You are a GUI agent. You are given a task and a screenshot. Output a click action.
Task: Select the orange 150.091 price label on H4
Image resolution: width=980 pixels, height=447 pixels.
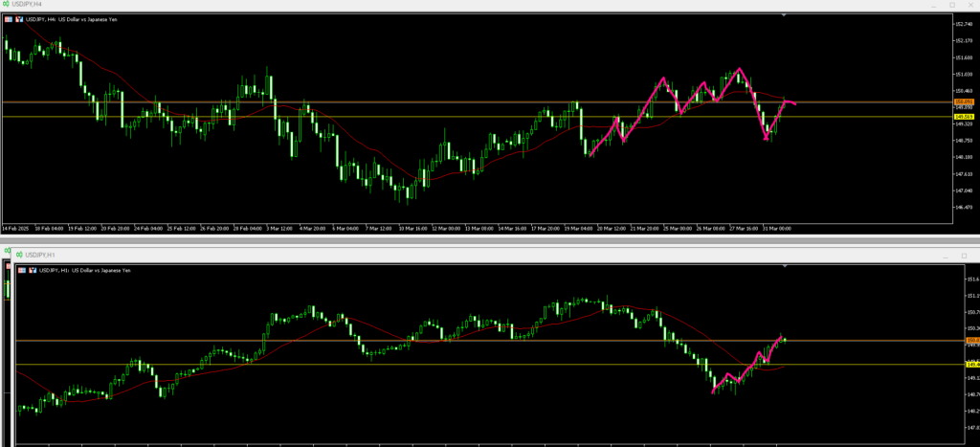964,101
